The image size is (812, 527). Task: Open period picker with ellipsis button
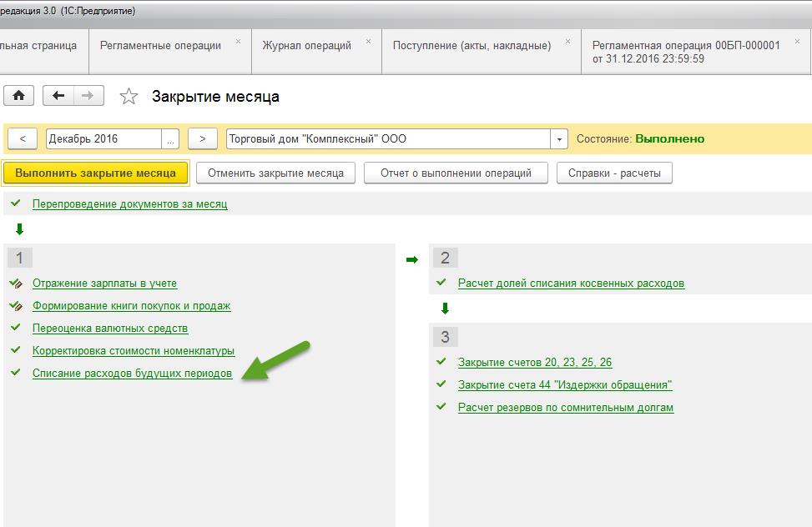[170, 138]
